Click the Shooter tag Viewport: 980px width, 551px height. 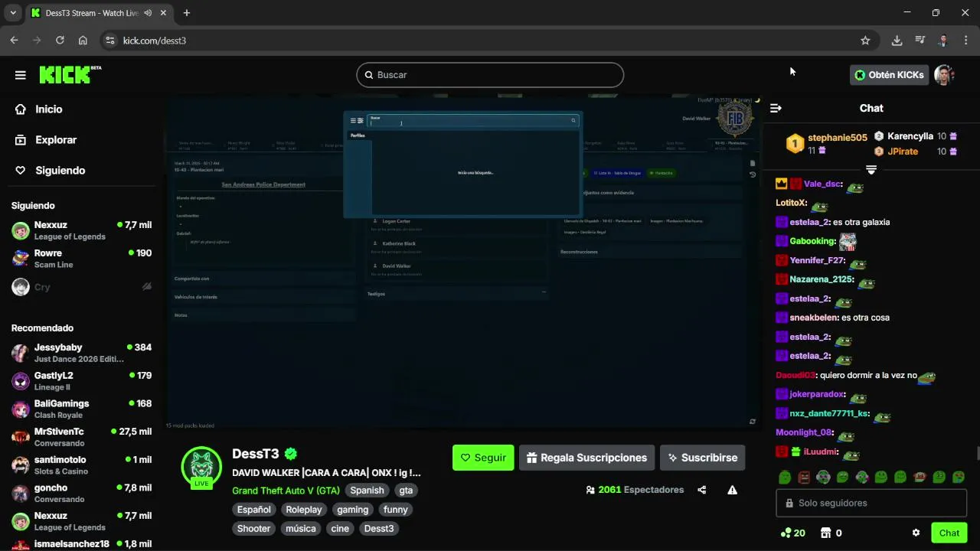click(x=253, y=529)
